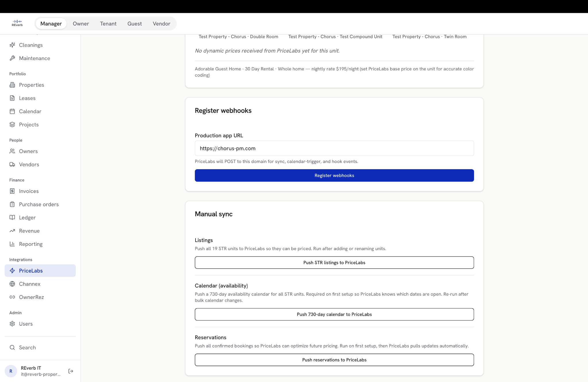Select the Test Compound Unit tab
The height and width of the screenshot is (382, 588).
[335, 37]
